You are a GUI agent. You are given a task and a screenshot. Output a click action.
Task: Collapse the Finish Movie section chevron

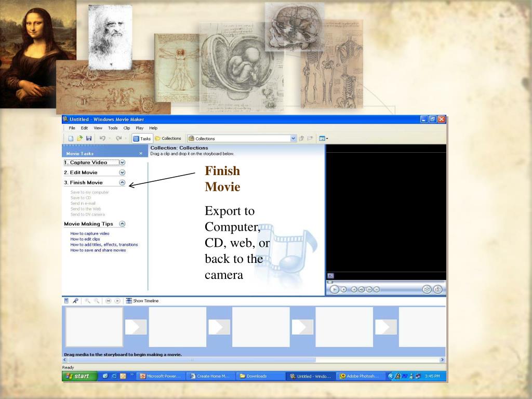(122, 182)
